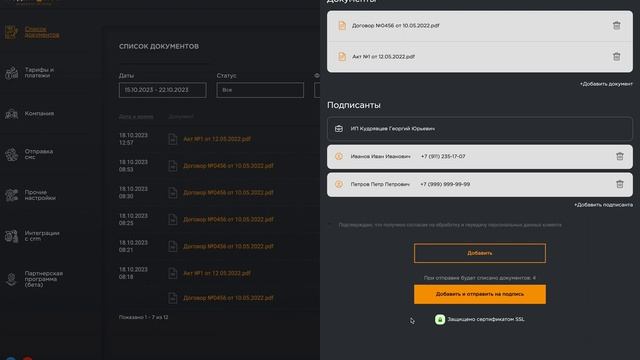Click Подписанты section heading
This screenshot has width=640, height=360.
(353, 105)
